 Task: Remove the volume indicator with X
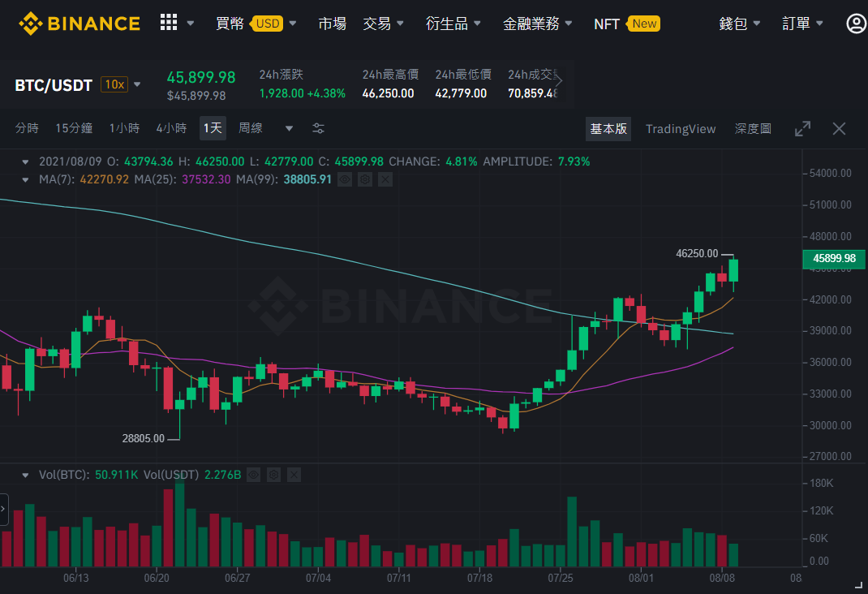coord(294,475)
